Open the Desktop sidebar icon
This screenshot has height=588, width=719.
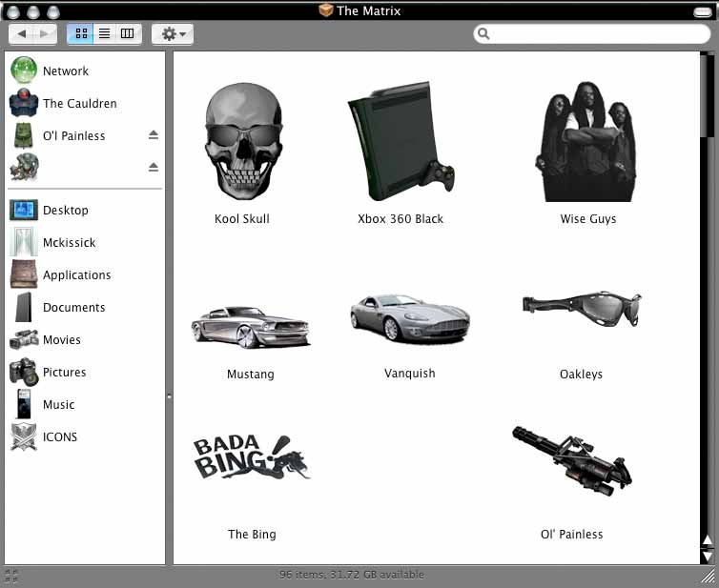24,210
